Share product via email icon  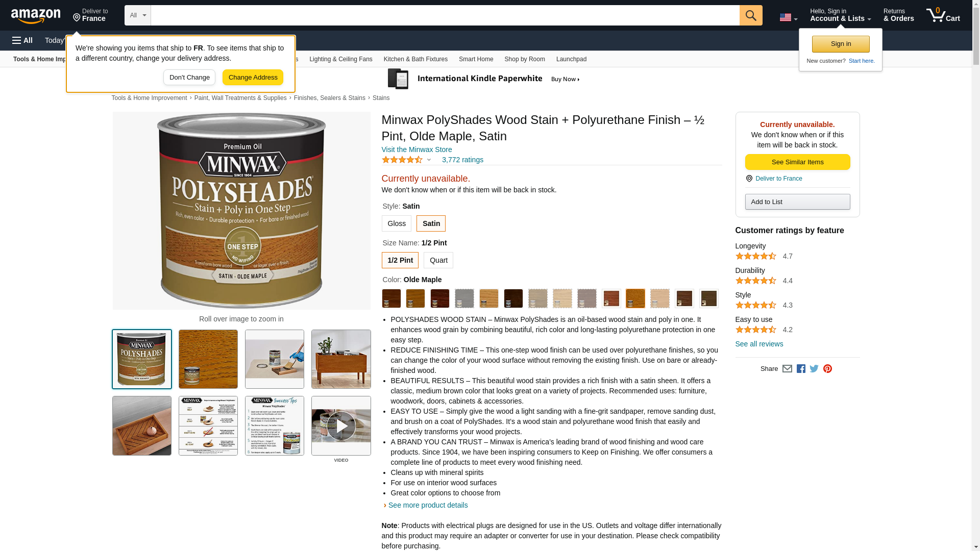pos(787,369)
